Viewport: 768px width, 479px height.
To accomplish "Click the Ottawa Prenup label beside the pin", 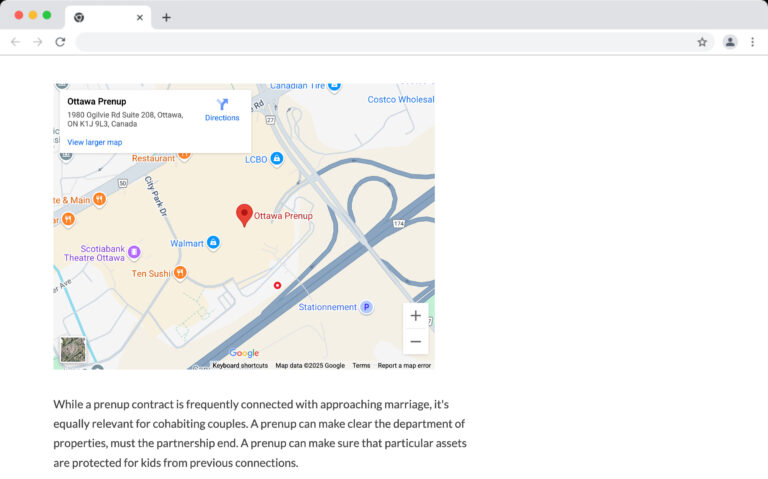I will [283, 216].
